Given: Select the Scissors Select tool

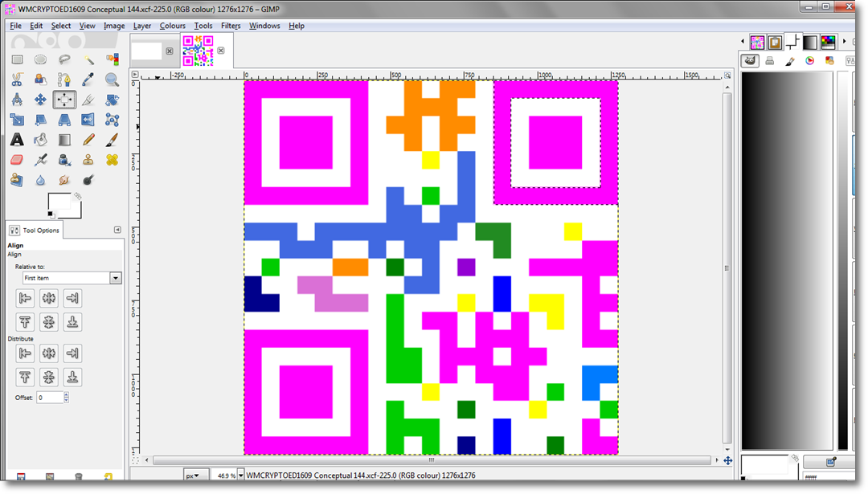Looking at the screenshot, I should (17, 80).
